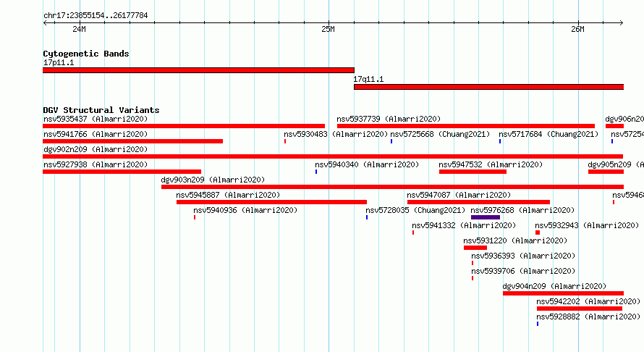Open the nsv5928882 (Almarri2020) label
The height and width of the screenshot is (352, 644).
588,317
